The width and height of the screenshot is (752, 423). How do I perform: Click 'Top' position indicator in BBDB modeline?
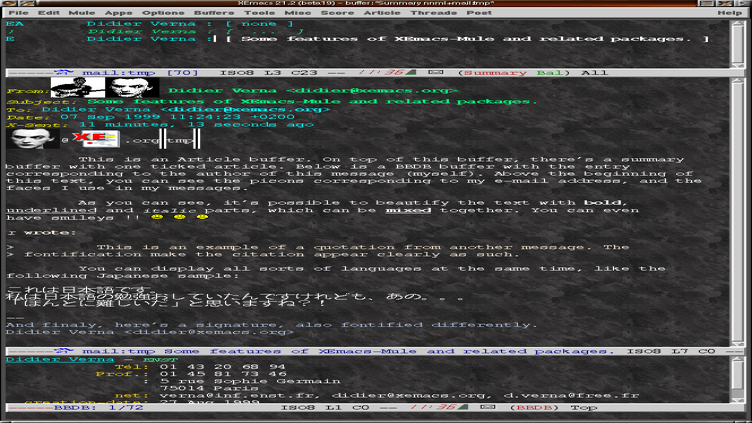(584, 408)
